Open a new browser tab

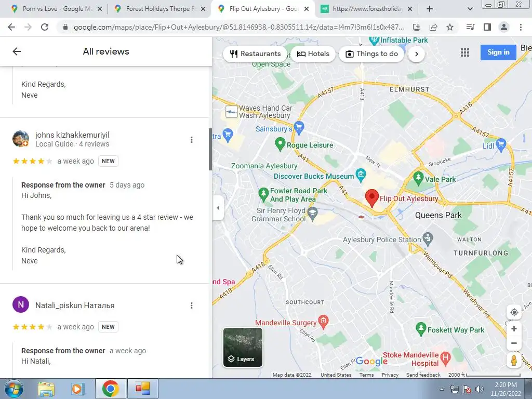[430, 9]
